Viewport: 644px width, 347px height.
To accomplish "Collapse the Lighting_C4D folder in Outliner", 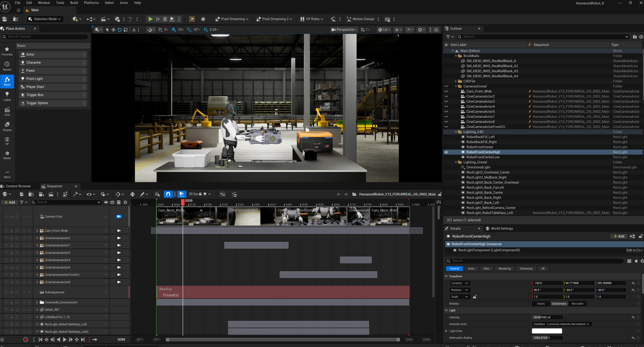I will click(456, 132).
